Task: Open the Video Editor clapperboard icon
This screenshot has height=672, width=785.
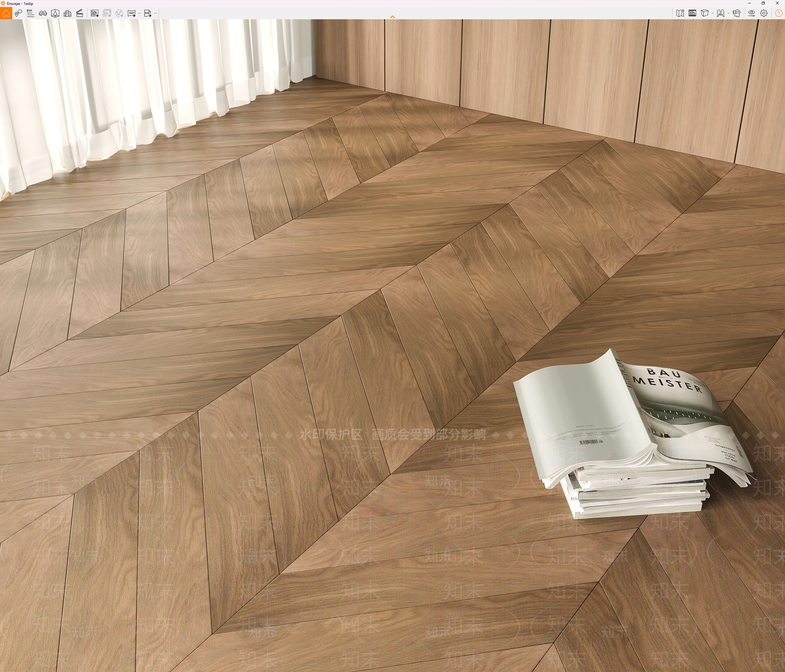Action: (x=79, y=13)
